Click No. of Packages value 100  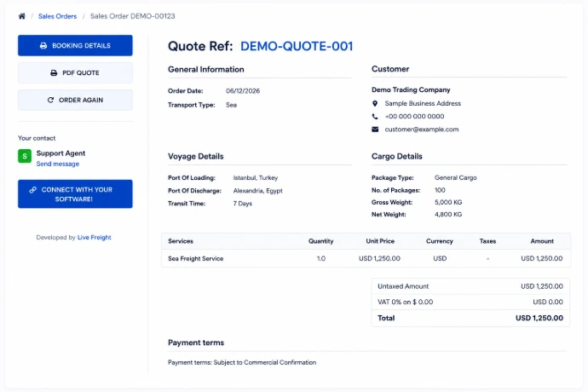click(440, 190)
